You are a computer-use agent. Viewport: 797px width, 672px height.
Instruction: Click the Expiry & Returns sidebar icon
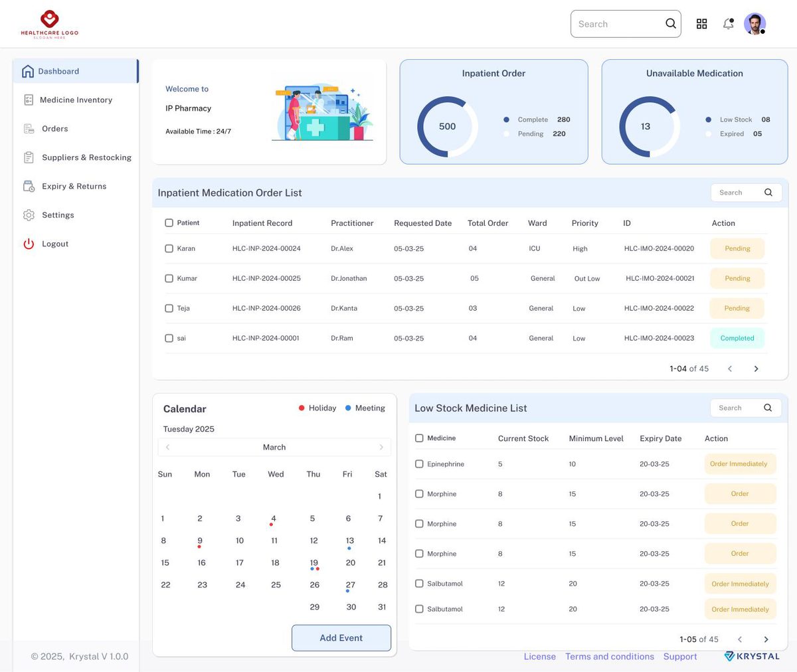(29, 186)
